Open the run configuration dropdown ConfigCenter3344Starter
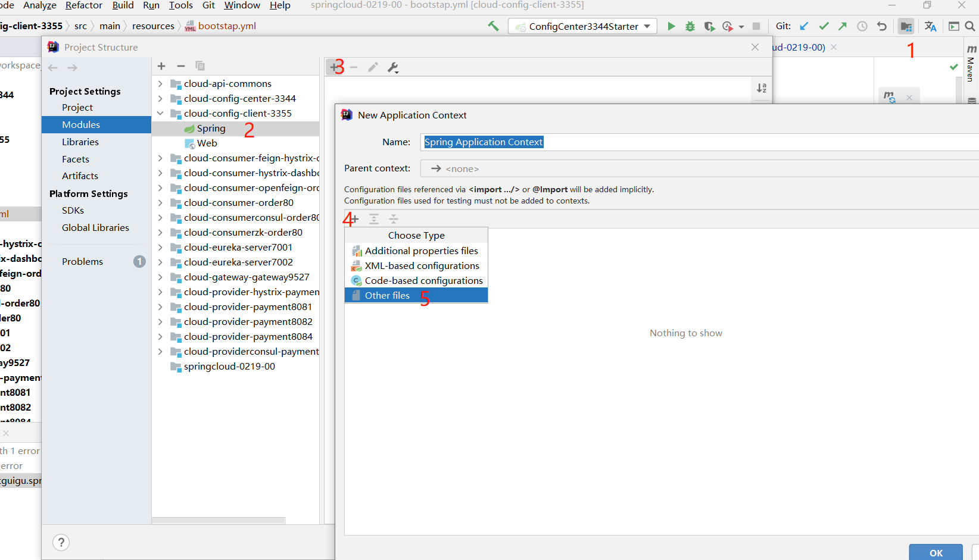 pos(582,26)
